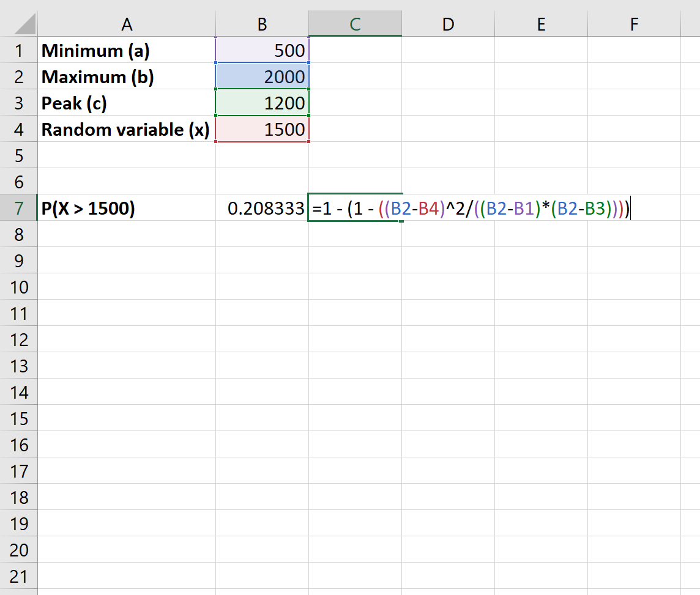This screenshot has width=700, height=595.
Task: Select column header B
Action: click(262, 24)
